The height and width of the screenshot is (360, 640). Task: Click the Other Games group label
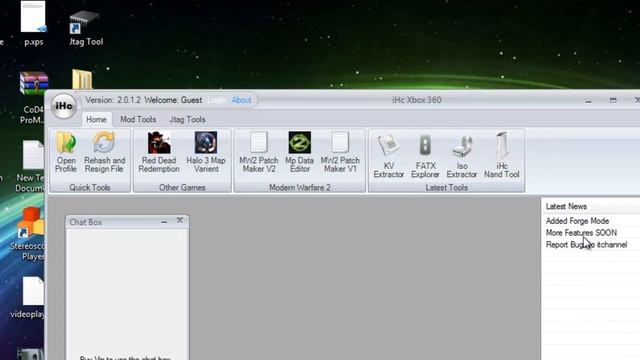point(182,188)
